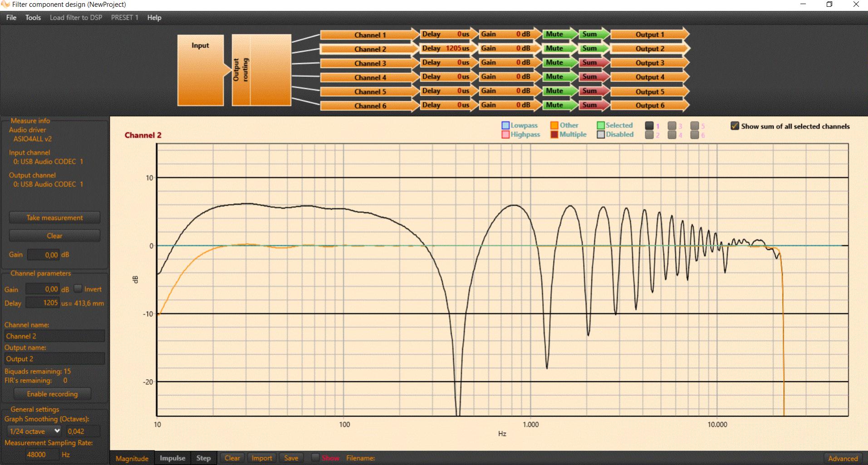Open the Output routing block
The image size is (868, 465).
(261, 70)
